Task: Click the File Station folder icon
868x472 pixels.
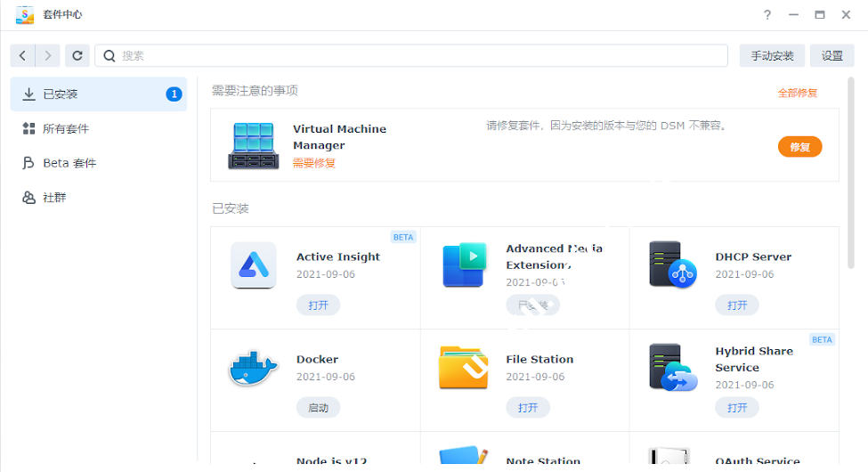Action: [463, 368]
